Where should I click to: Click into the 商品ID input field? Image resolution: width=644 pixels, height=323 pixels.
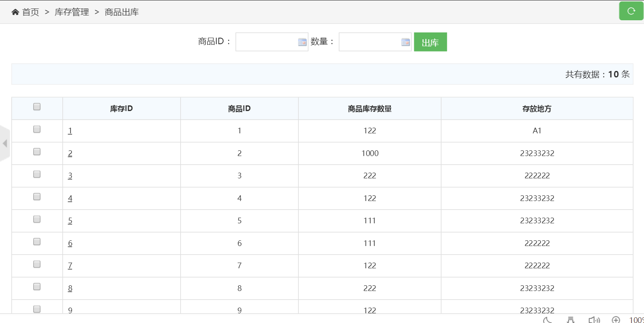pyautogui.click(x=266, y=42)
